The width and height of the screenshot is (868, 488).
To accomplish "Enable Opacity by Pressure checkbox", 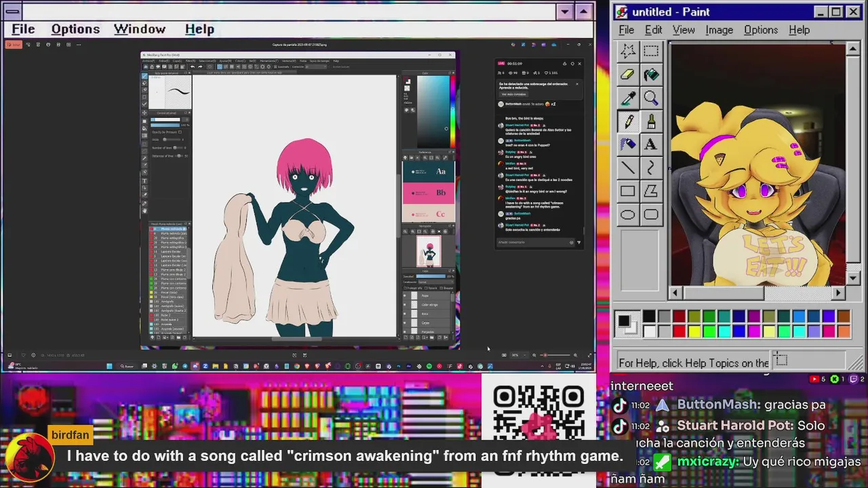I will [180, 131].
